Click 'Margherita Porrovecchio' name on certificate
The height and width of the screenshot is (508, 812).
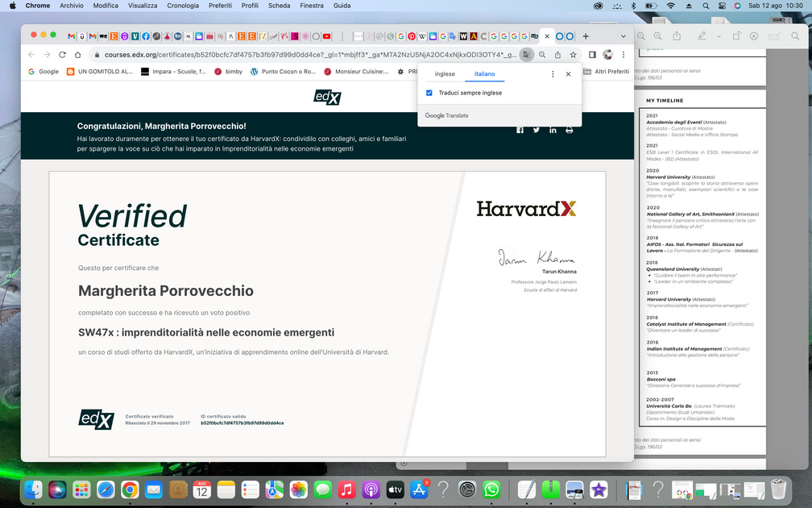166,291
